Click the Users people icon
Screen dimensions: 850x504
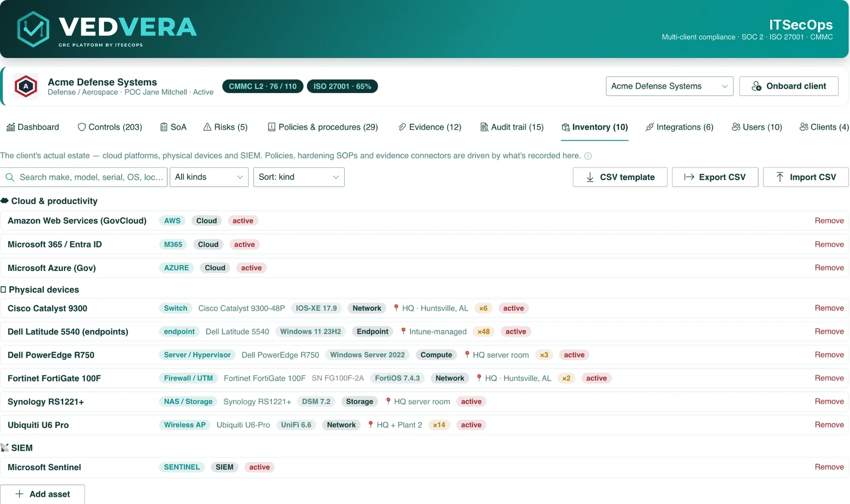[736, 127]
